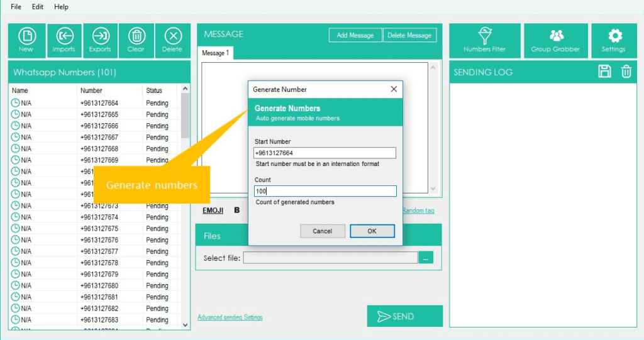644x340 pixels.
Task: Click the Count input field
Action: point(325,191)
